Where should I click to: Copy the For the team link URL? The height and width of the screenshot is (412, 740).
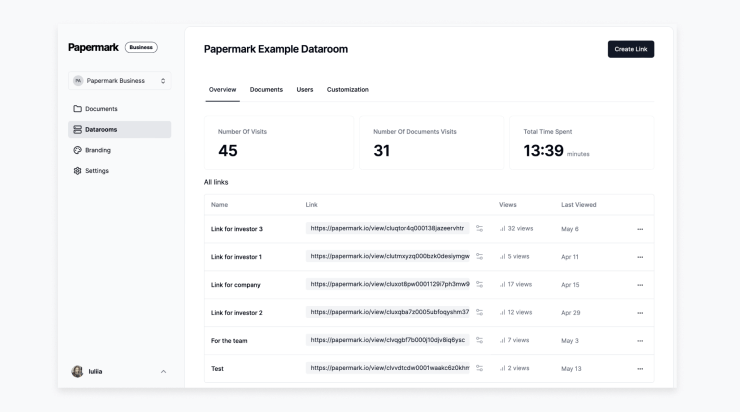click(387, 340)
